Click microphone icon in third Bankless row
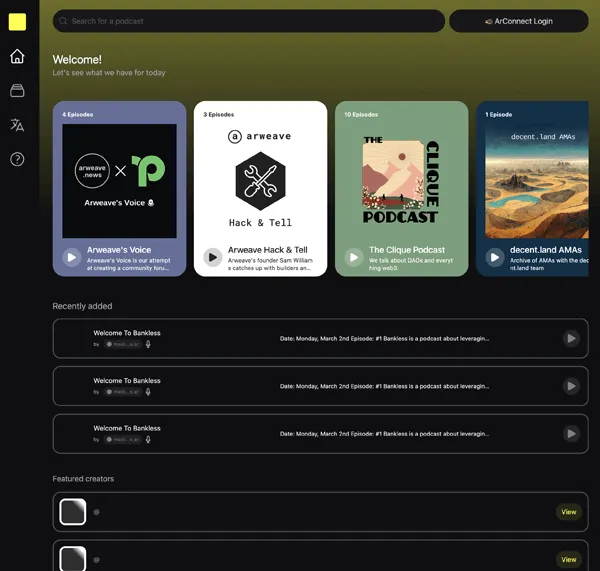 [x=148, y=439]
